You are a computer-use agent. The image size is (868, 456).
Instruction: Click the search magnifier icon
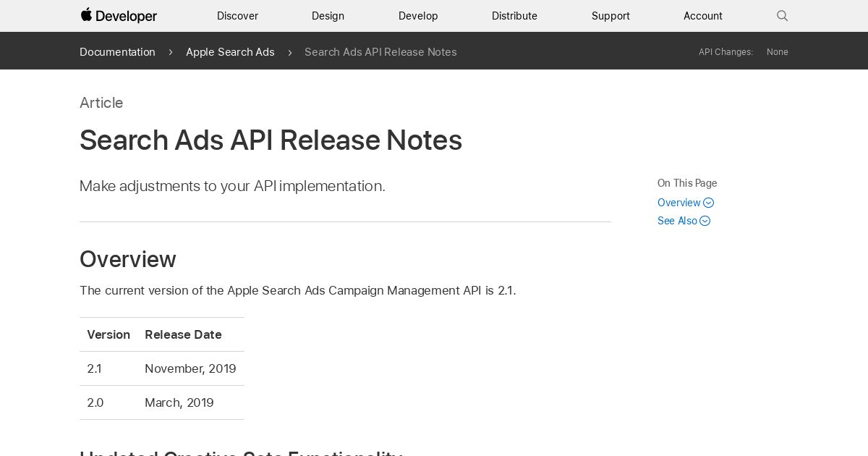tap(782, 16)
